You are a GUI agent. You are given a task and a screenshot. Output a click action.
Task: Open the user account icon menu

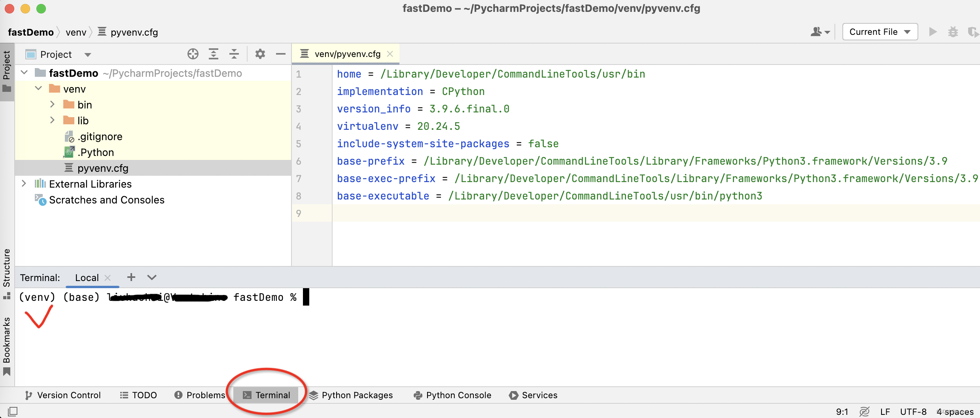(820, 32)
